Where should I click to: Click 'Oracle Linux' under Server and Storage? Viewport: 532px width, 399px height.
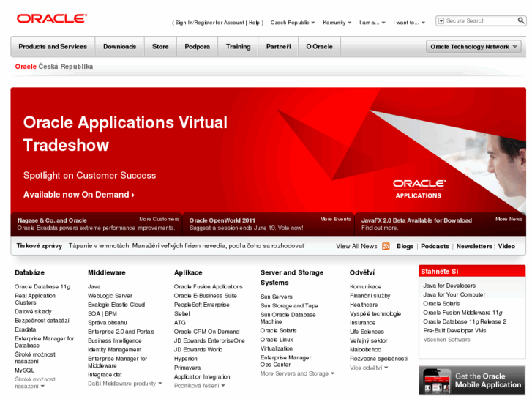click(x=277, y=340)
